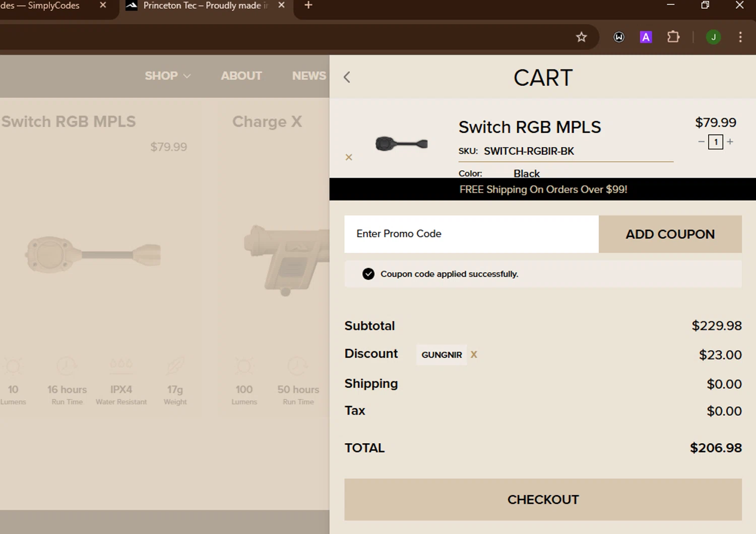Bookmark this page with the star icon
The width and height of the screenshot is (756, 534).
582,37
